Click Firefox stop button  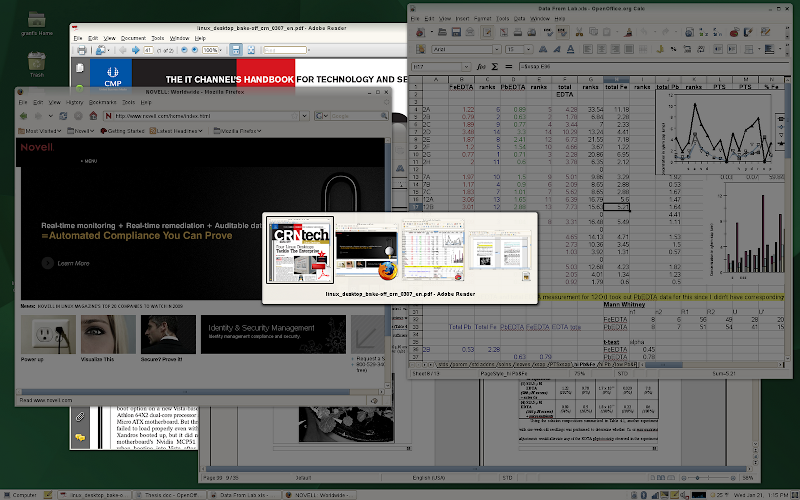(78, 116)
